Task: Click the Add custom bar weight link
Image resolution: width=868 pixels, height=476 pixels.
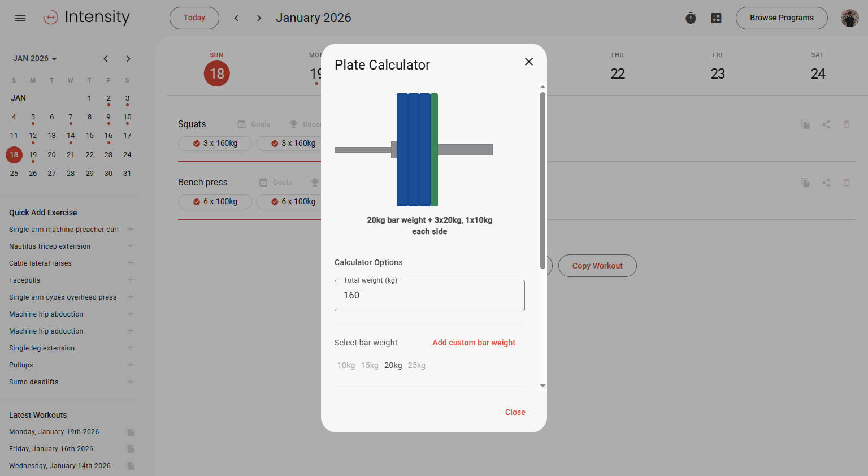Action: coord(474,343)
